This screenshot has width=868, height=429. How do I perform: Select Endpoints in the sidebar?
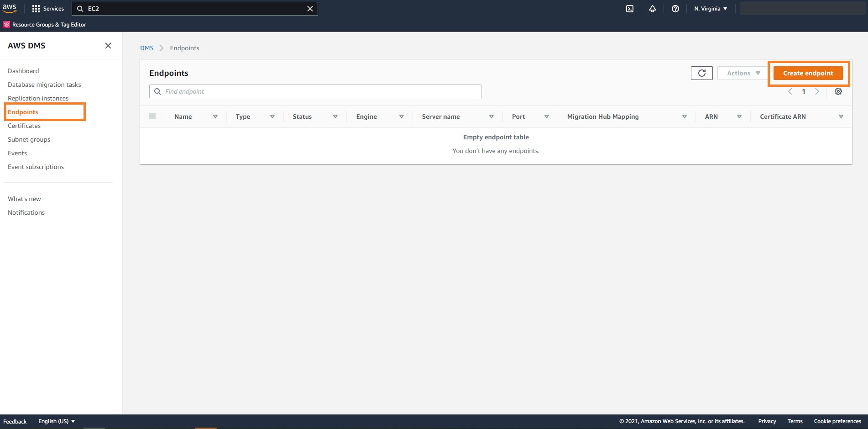tap(23, 112)
